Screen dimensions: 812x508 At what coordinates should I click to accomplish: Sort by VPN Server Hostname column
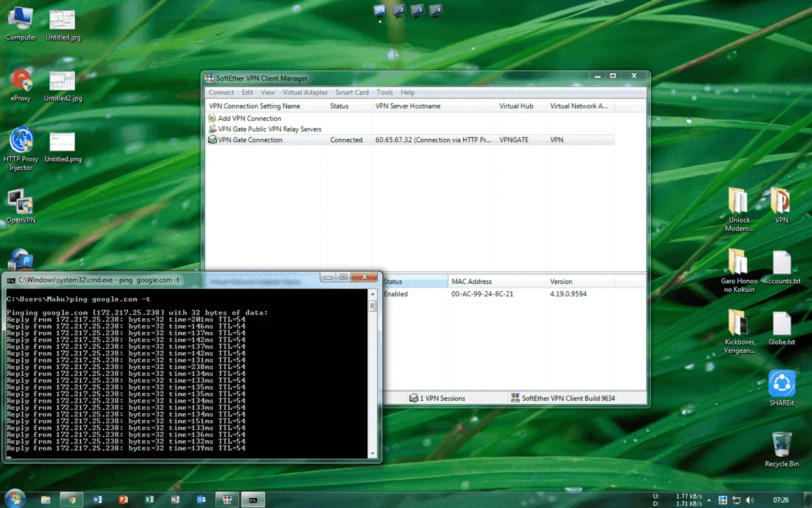click(434, 106)
